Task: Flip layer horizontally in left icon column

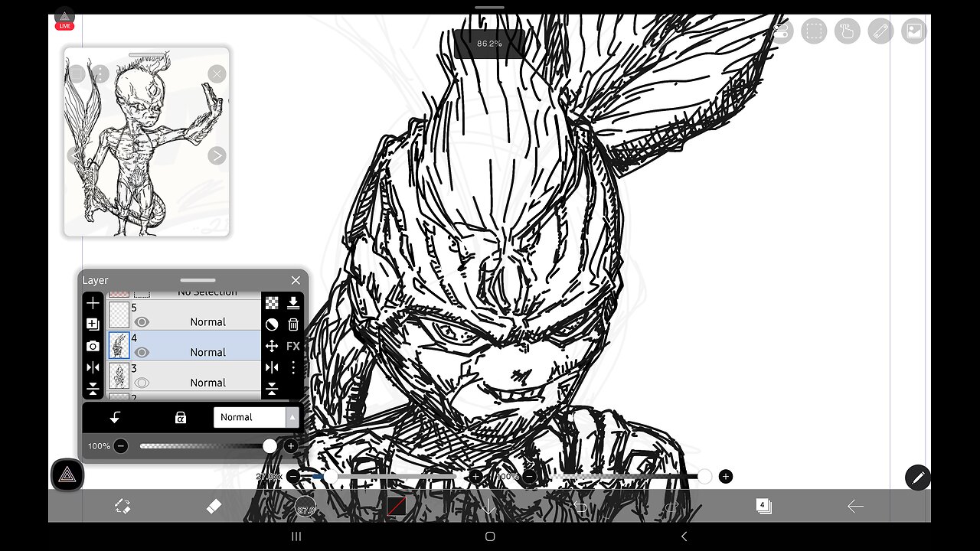Action: tap(93, 367)
